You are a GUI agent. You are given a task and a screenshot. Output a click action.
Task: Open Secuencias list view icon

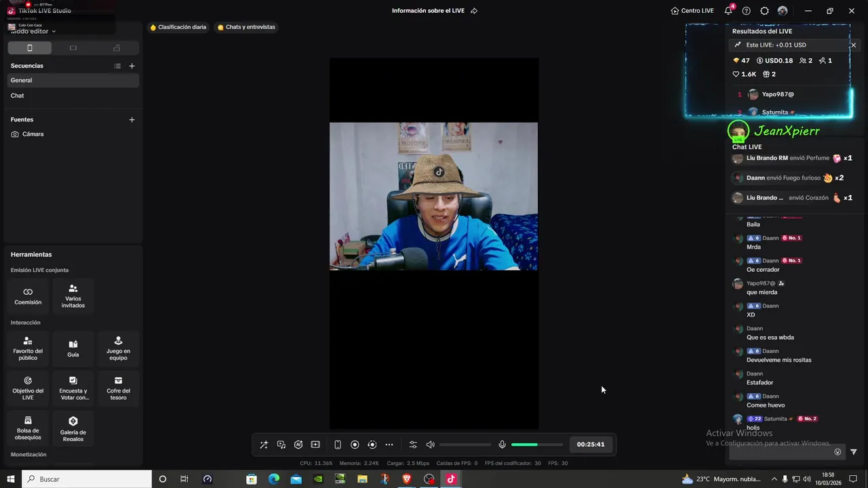pos(117,66)
